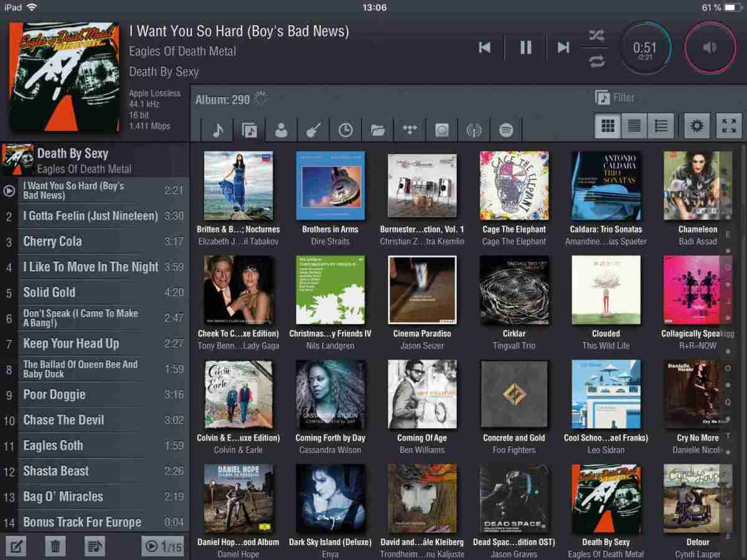Screen dimensions: 747x560
Task: Open the Brothers in Arms album cover
Action: (x=331, y=185)
